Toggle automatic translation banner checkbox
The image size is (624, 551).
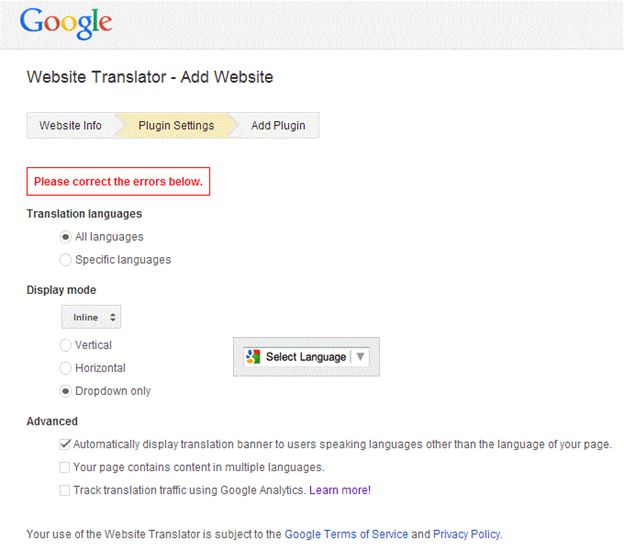[65, 444]
